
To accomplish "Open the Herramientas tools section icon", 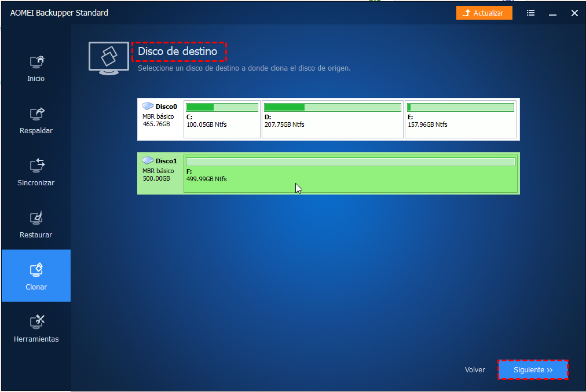I will click(x=36, y=322).
